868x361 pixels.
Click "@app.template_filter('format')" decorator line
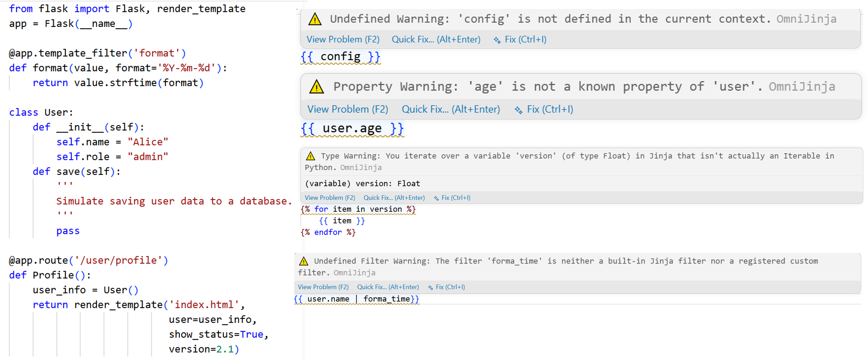coord(97,53)
